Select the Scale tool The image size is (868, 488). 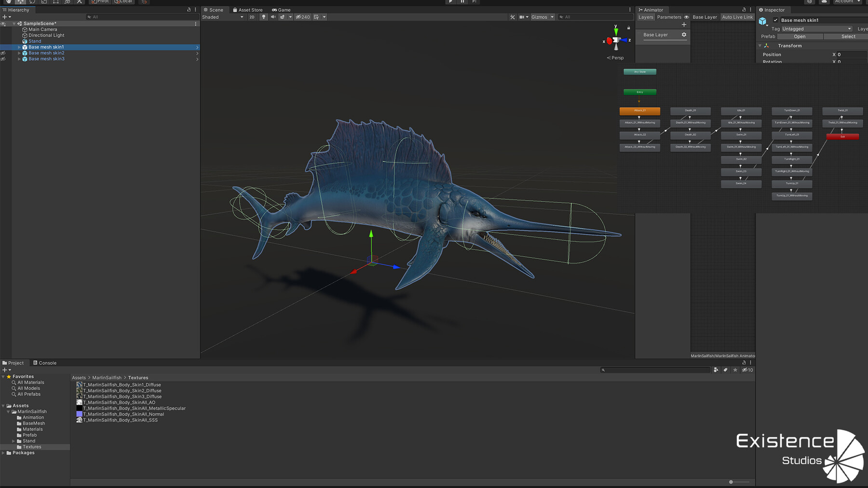43,2
